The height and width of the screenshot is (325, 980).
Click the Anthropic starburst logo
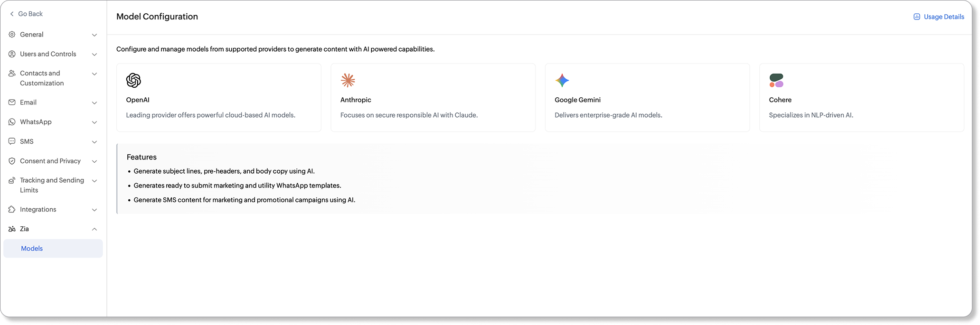pyautogui.click(x=348, y=80)
